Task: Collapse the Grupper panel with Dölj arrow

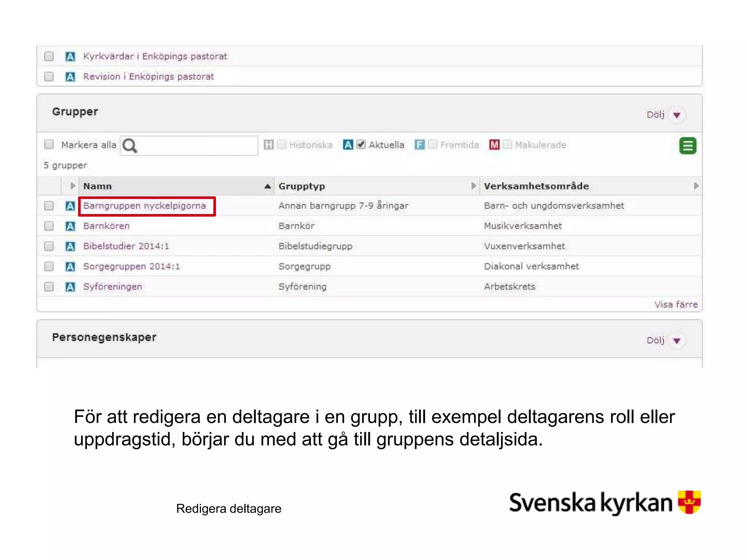Action: coord(677,115)
